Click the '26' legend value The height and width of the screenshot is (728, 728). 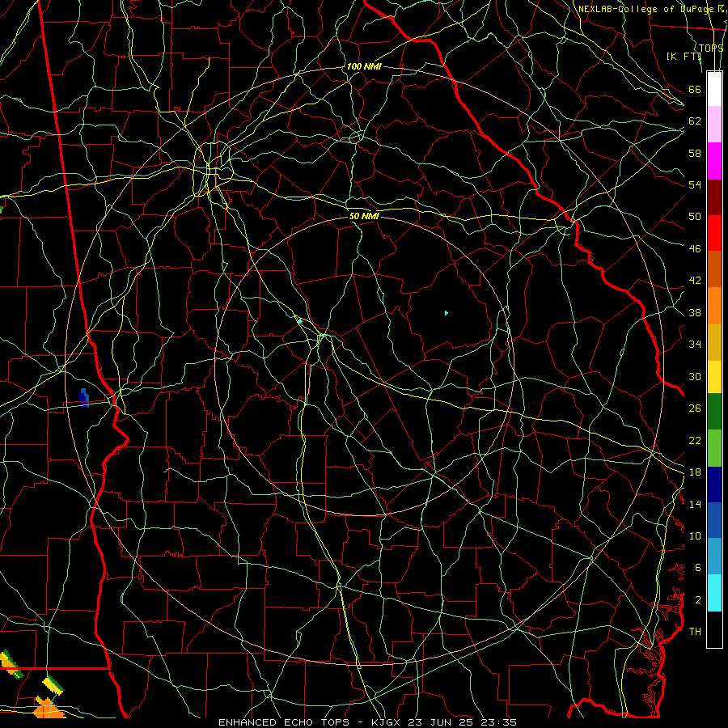(x=695, y=408)
